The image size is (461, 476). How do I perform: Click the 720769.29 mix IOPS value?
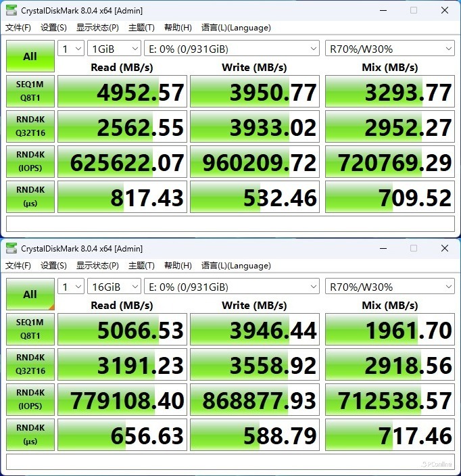(390, 162)
